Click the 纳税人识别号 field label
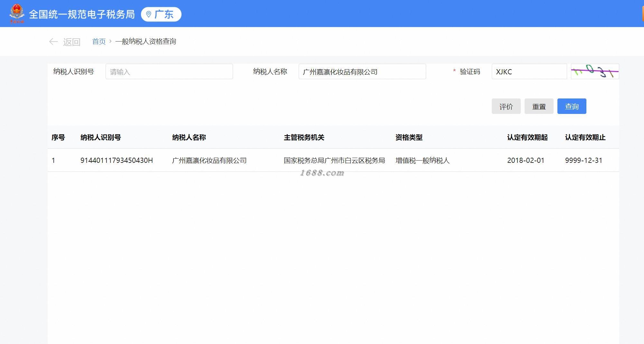 point(74,71)
